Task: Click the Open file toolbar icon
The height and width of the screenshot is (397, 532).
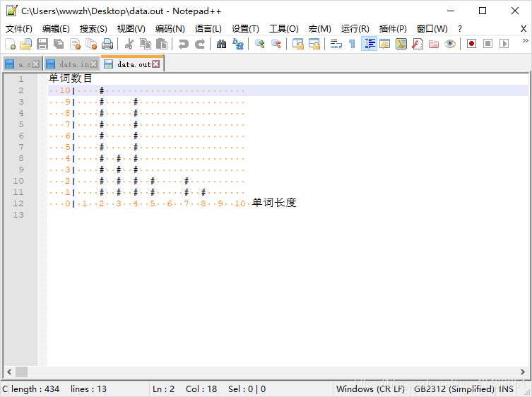Action: [x=26, y=44]
